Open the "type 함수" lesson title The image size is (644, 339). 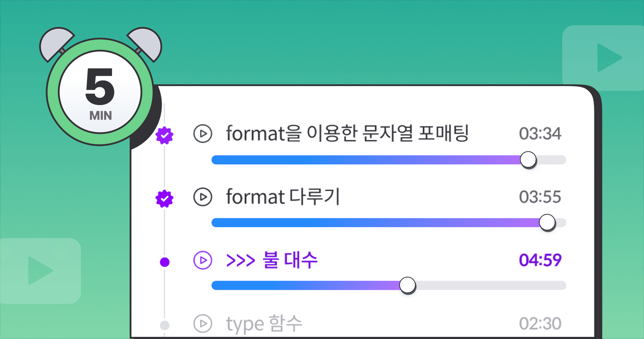264,324
